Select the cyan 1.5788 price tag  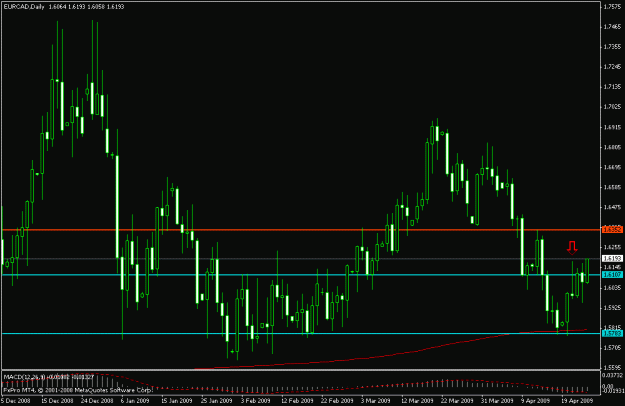613,333
